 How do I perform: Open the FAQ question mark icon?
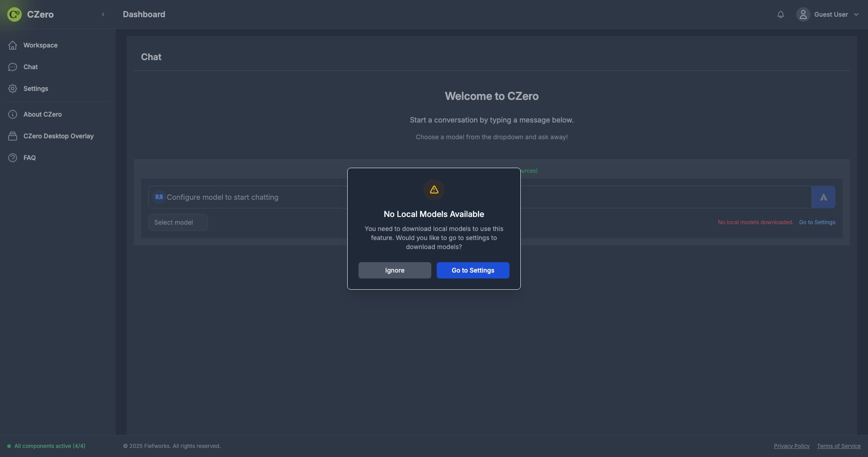(13, 158)
